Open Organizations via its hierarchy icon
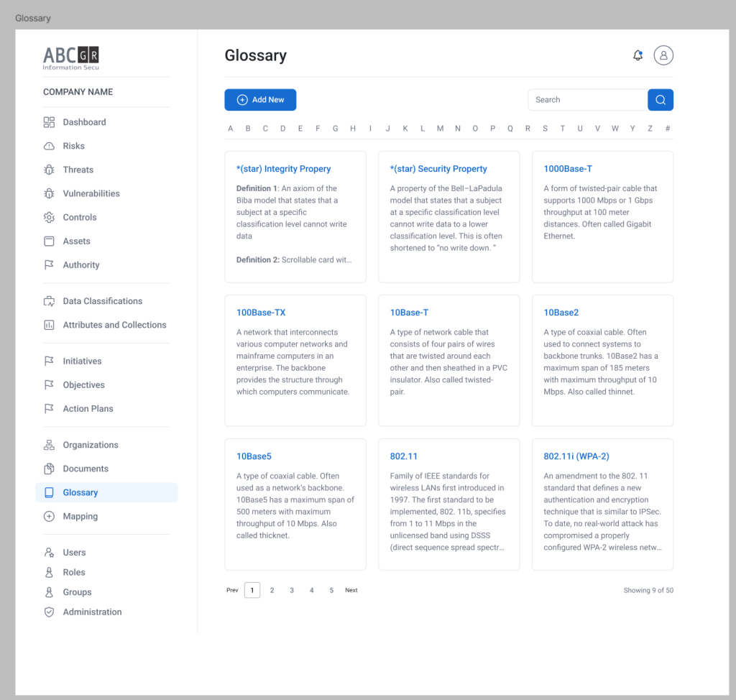Screen dimensions: 736x700 49,445
